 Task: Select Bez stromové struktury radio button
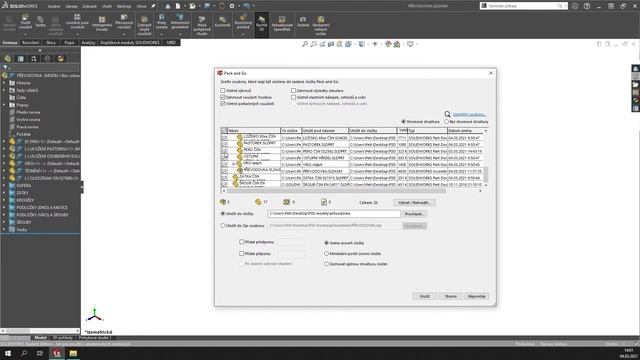pos(447,122)
